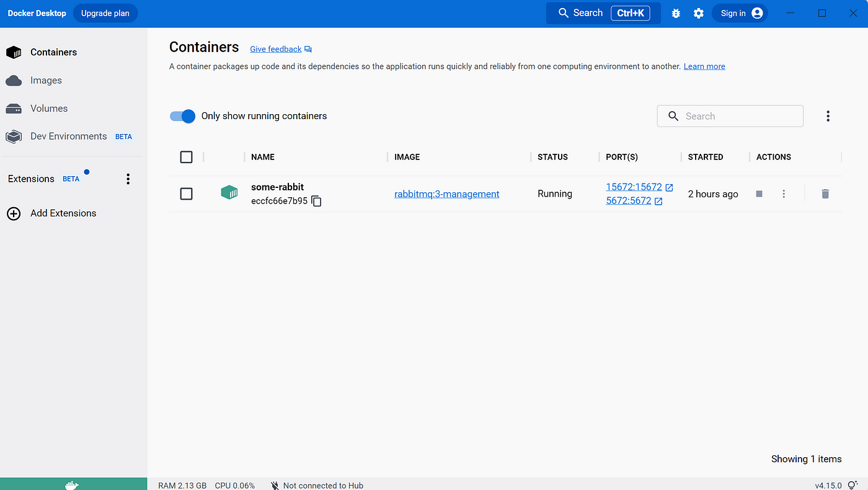Tick the some-rabbit row checkbox
This screenshot has width=868, height=490.
click(186, 194)
